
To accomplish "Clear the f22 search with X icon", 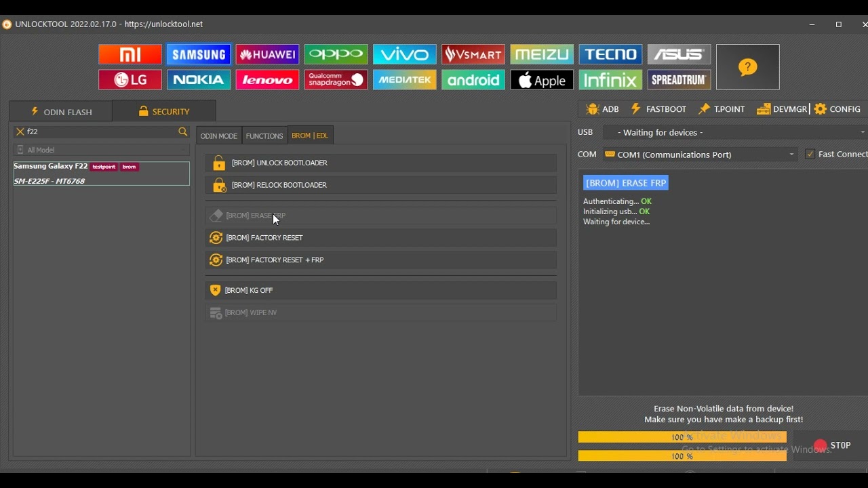I will (x=20, y=131).
